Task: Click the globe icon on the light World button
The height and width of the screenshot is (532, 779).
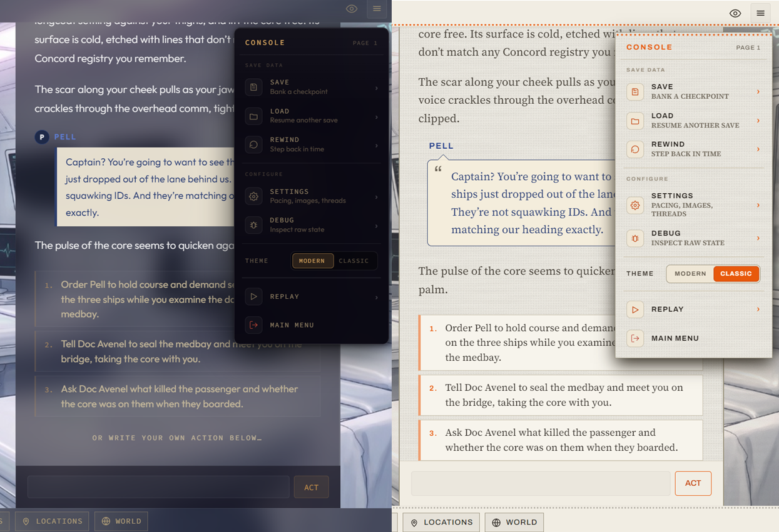Action: coord(496,523)
